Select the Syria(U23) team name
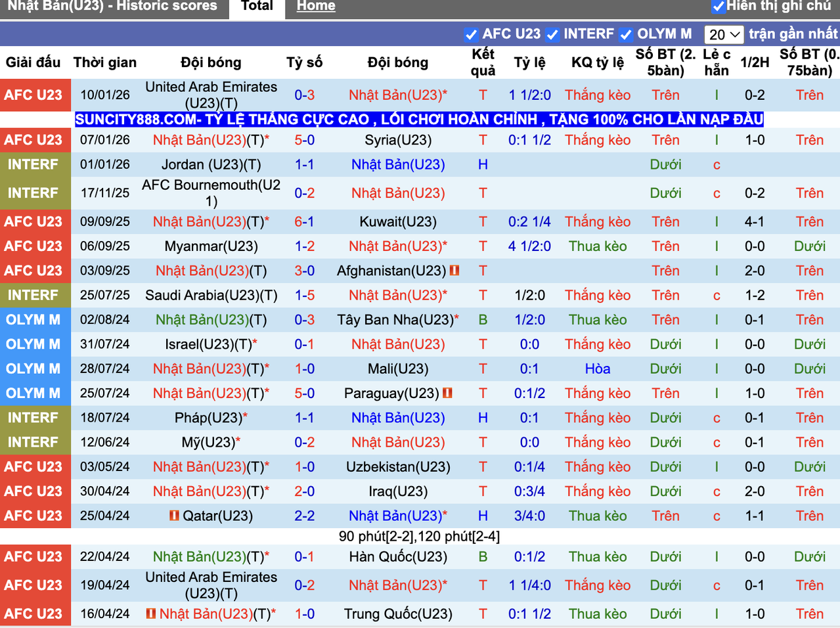This screenshot has height=628, width=840. coord(398,140)
